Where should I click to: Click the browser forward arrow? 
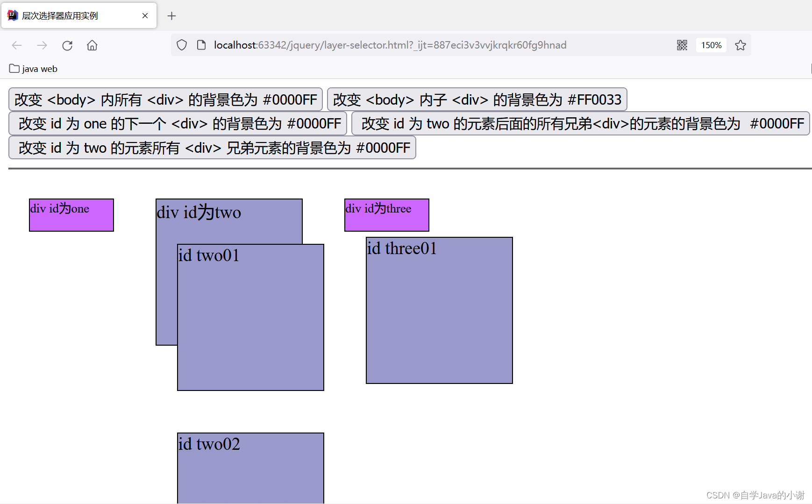42,45
